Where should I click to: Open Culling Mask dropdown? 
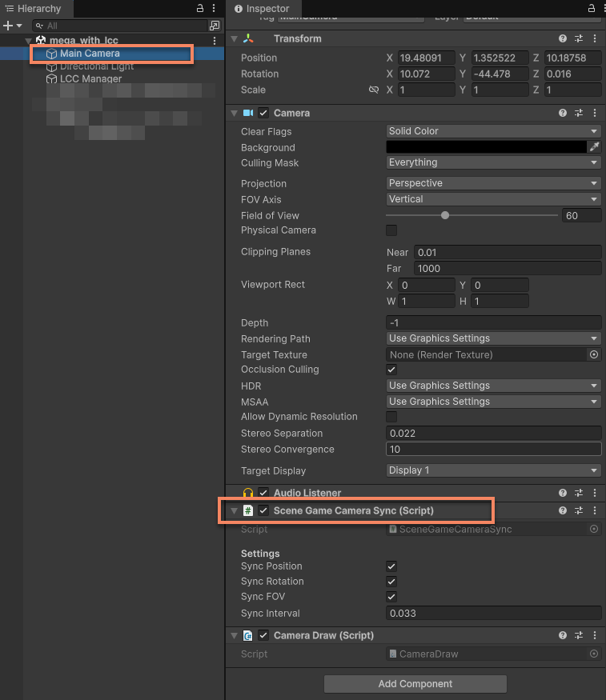coord(493,162)
